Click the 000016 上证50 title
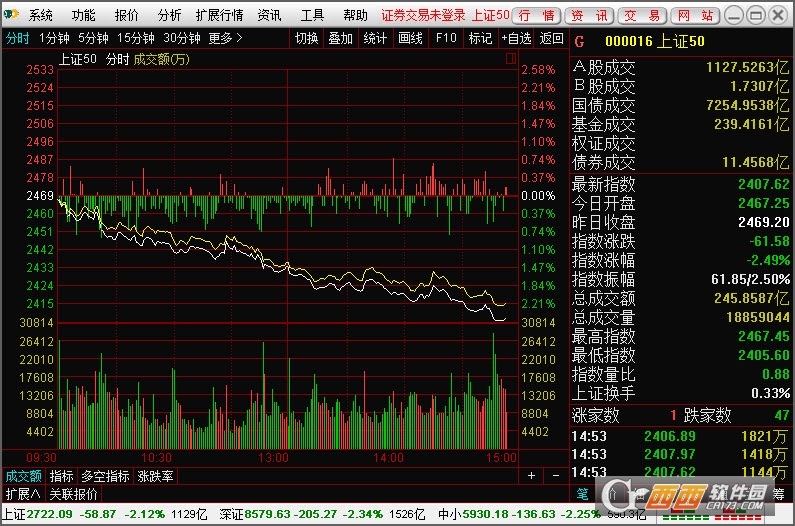795x526 pixels. tap(655, 41)
